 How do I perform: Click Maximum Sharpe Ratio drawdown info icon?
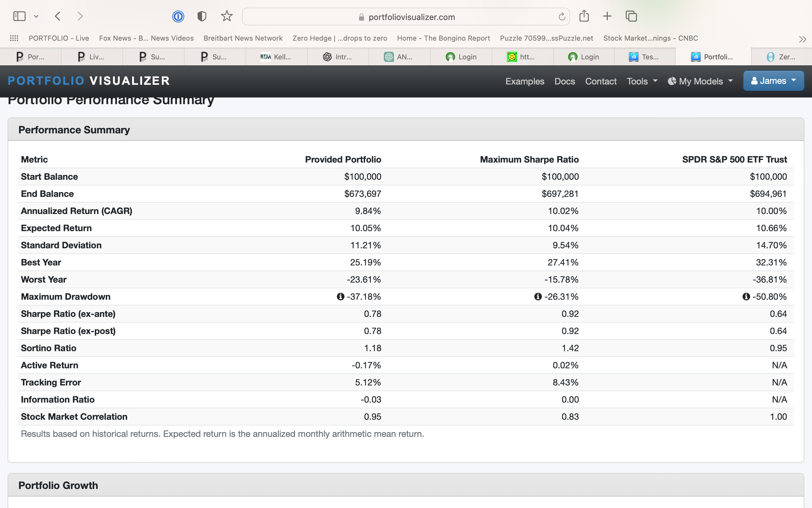click(538, 297)
